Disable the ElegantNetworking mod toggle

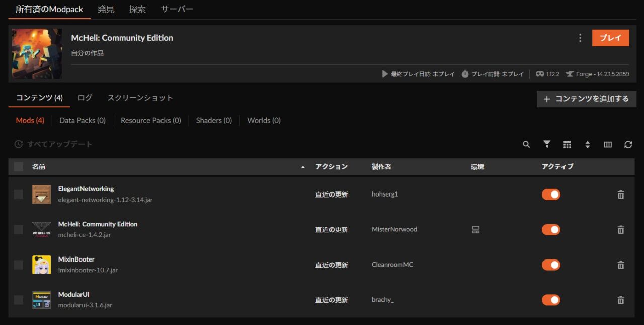tap(551, 194)
